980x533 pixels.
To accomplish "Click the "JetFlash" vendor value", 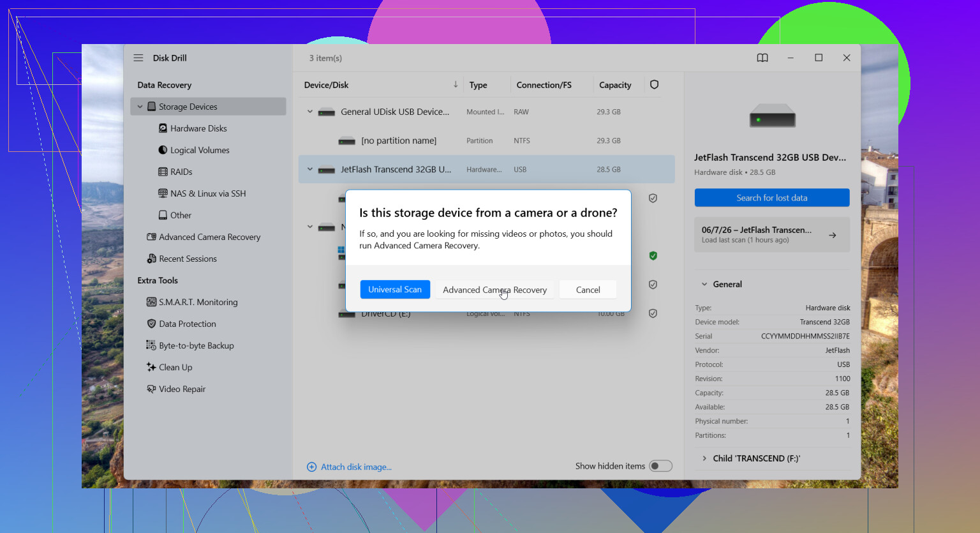I will (838, 350).
